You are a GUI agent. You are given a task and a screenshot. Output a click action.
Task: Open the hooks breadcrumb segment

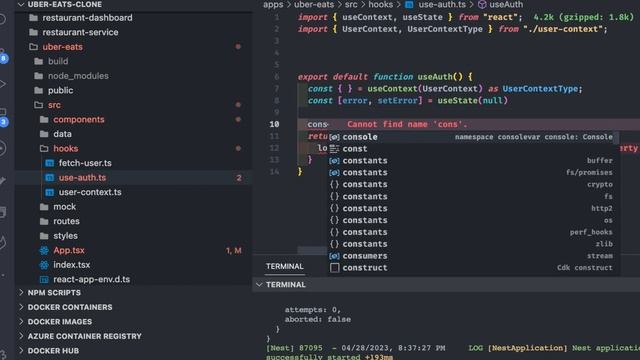[380, 4]
